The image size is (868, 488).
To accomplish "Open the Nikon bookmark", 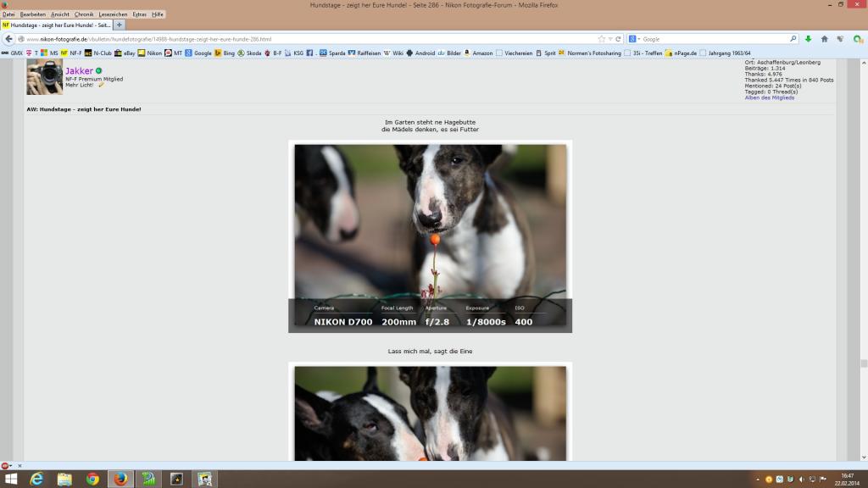I will (150, 53).
